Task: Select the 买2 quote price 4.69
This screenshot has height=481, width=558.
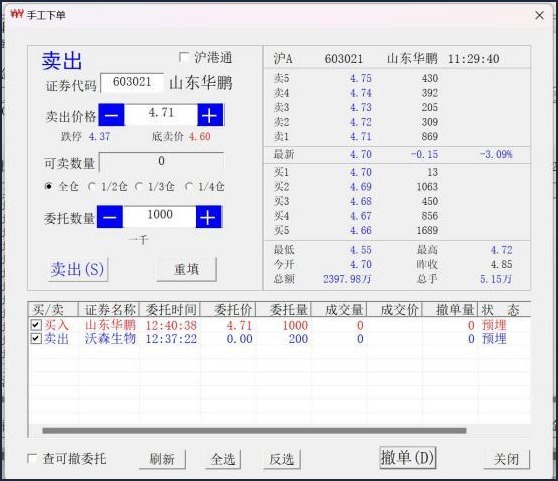Action: pyautogui.click(x=361, y=187)
